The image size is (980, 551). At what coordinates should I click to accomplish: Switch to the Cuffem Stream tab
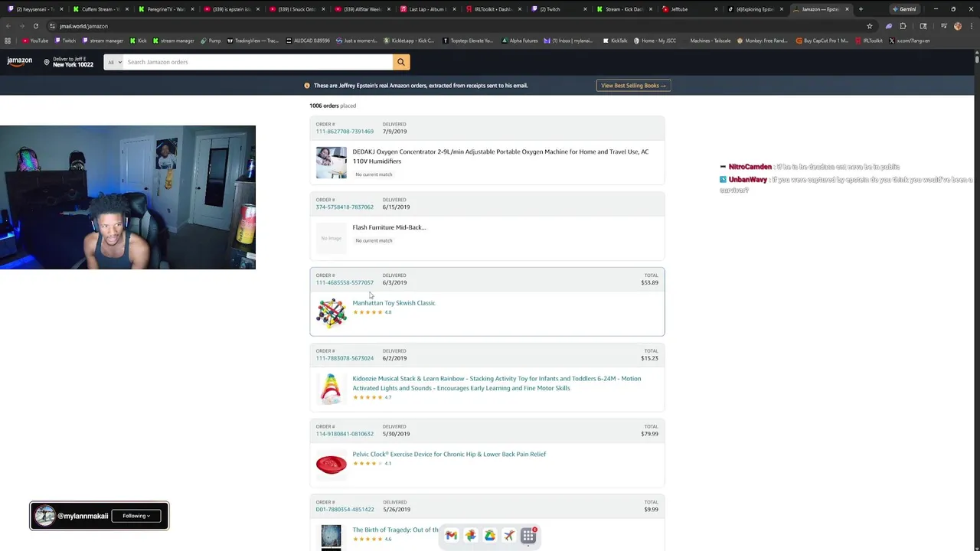click(x=99, y=9)
